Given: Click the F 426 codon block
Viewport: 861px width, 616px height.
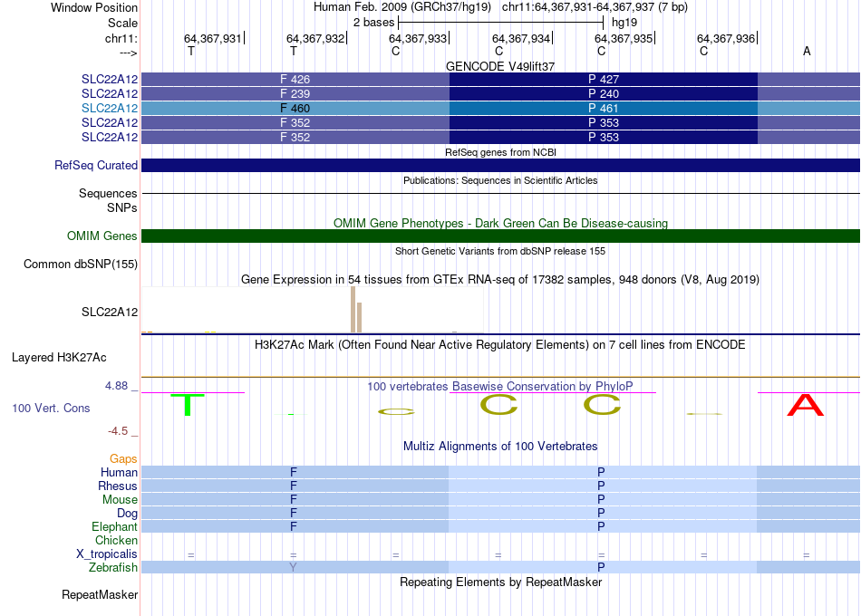Looking at the screenshot, I should pyautogui.click(x=295, y=79).
